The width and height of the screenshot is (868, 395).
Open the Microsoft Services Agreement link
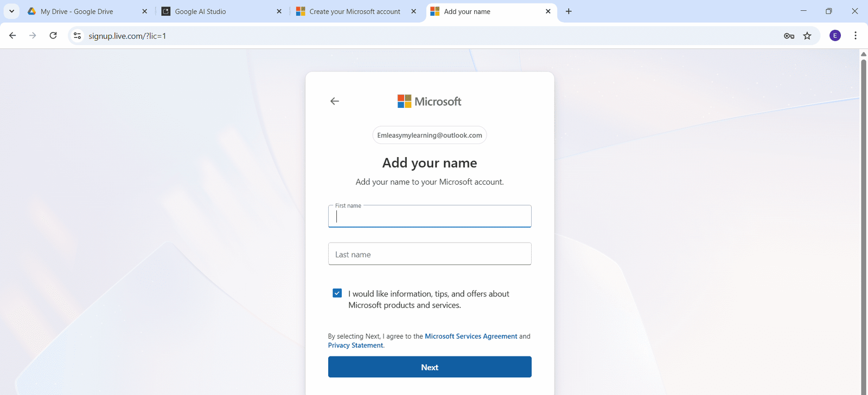pos(471,336)
